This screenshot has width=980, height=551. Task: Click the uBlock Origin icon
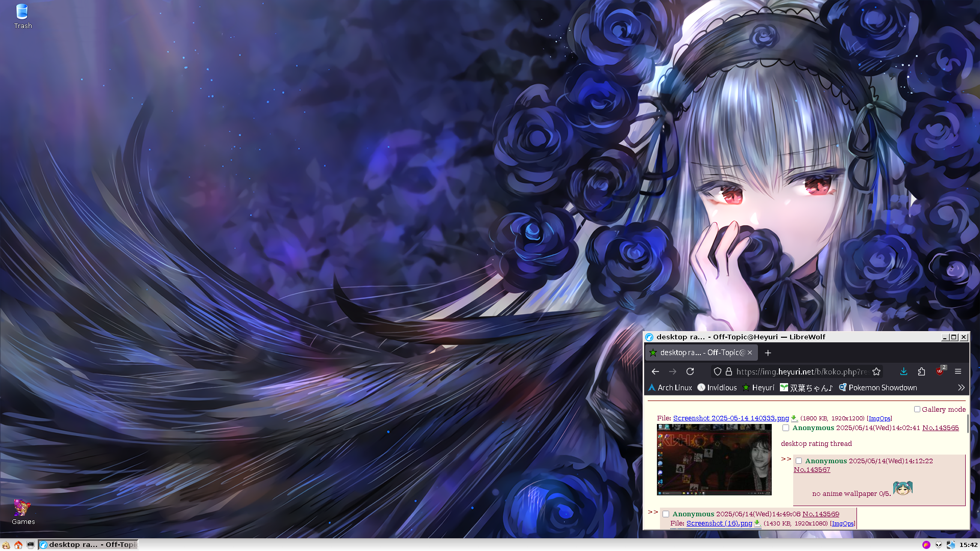940,371
